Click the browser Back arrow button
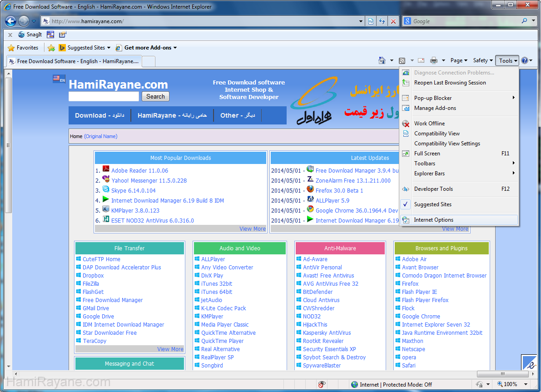The width and height of the screenshot is (541, 392). pos(10,21)
